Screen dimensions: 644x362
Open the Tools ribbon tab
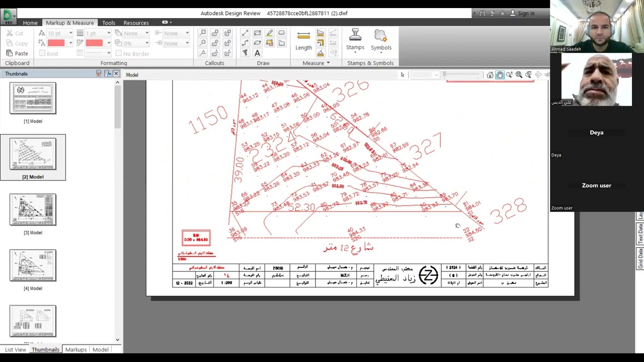click(109, 23)
